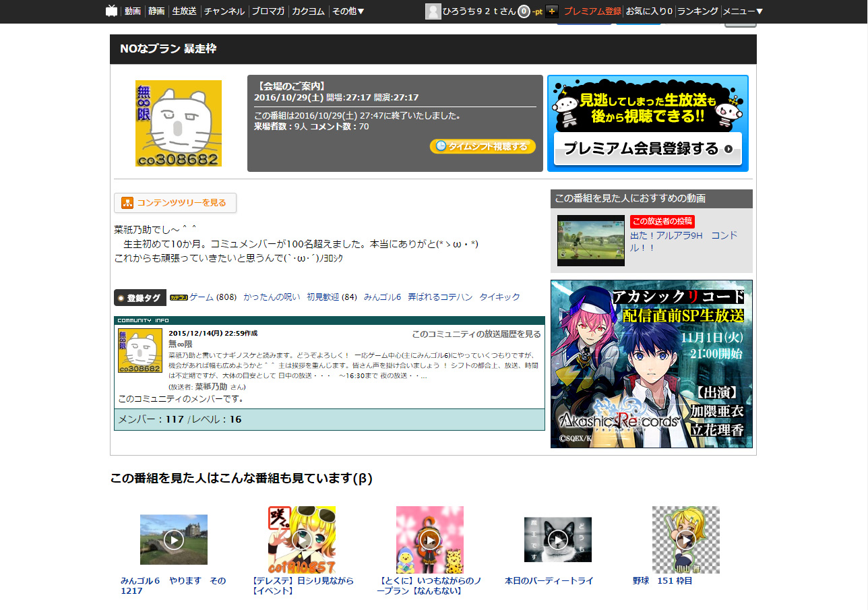Screen dimensions: 868x610
Task: Open the チャンネル menu item
Action: 224,11
